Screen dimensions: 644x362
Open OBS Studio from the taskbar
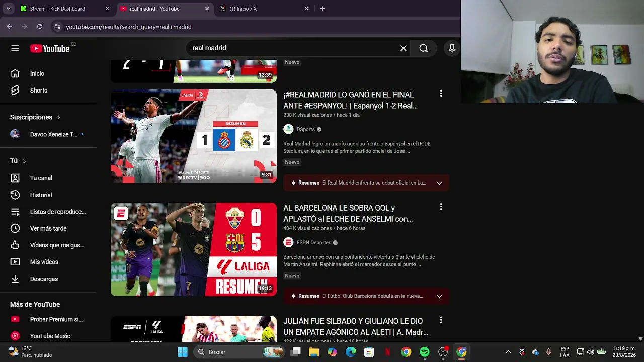pyautogui.click(x=443, y=352)
